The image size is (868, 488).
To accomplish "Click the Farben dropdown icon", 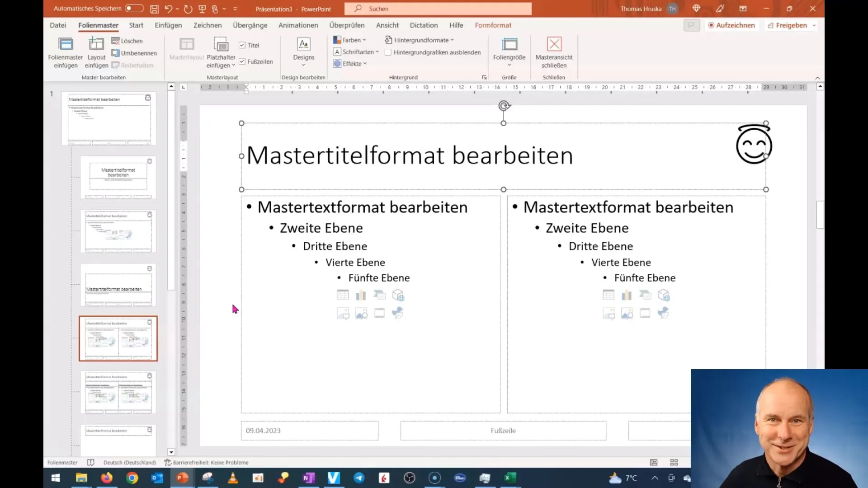I will point(365,40).
